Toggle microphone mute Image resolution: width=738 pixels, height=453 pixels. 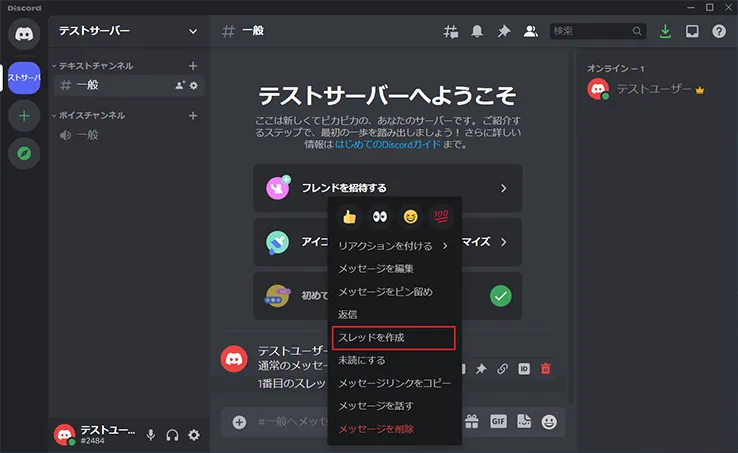151,435
